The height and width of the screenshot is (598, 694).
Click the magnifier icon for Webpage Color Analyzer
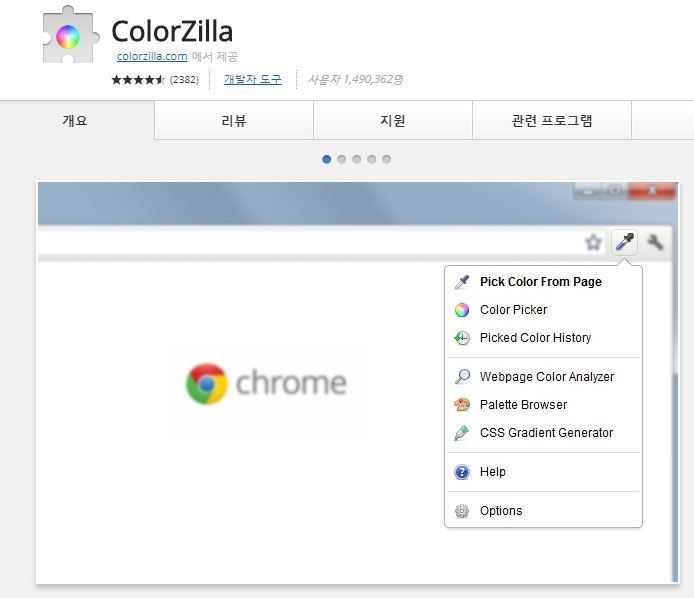[x=462, y=377]
